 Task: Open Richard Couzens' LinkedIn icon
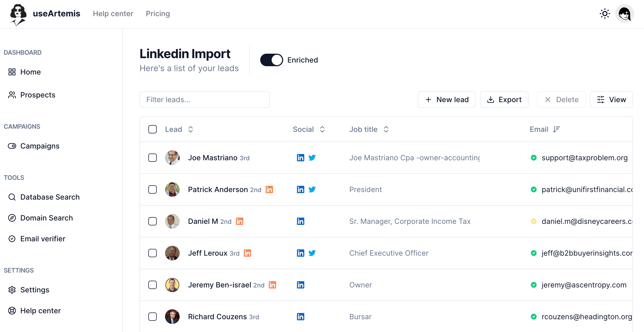tap(300, 317)
